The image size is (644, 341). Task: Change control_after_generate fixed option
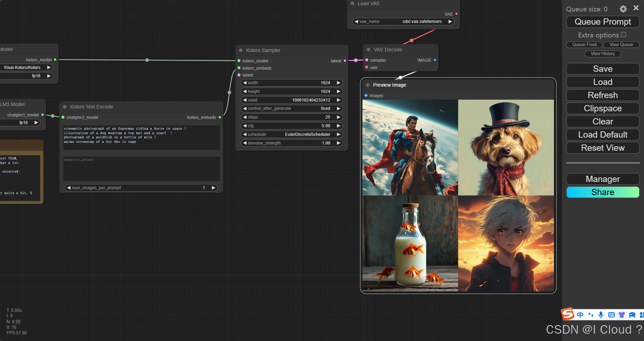292,108
